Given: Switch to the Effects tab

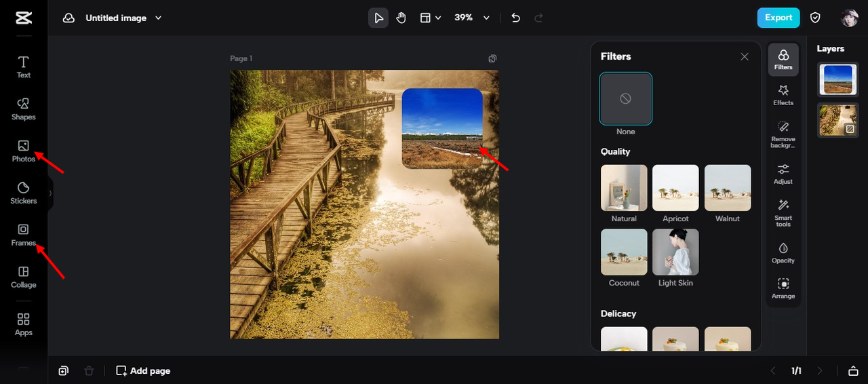Looking at the screenshot, I should point(783,95).
